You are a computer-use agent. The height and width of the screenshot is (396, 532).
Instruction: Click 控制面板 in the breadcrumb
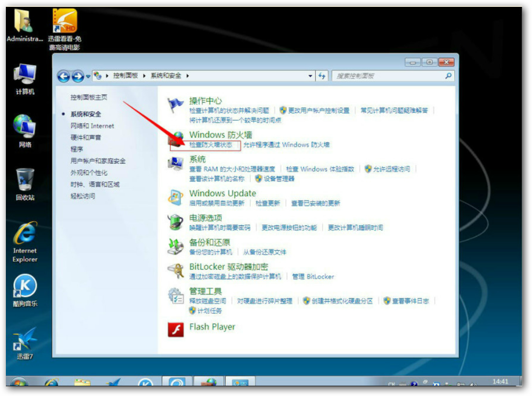[125, 76]
